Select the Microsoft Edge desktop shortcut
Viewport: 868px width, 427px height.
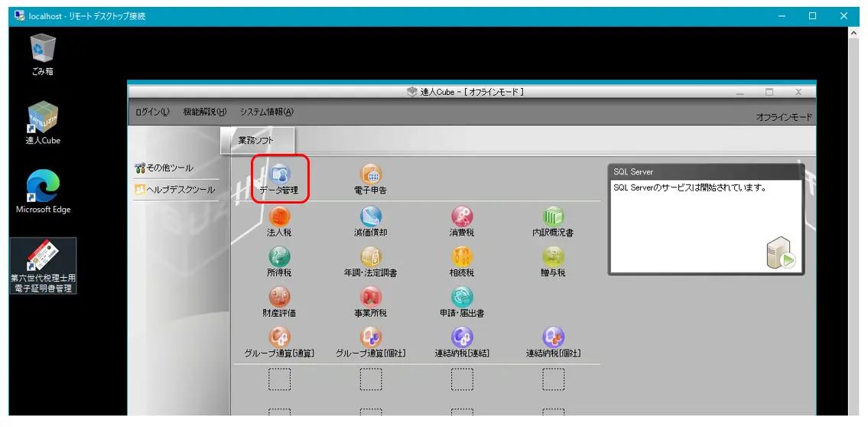[x=43, y=191]
